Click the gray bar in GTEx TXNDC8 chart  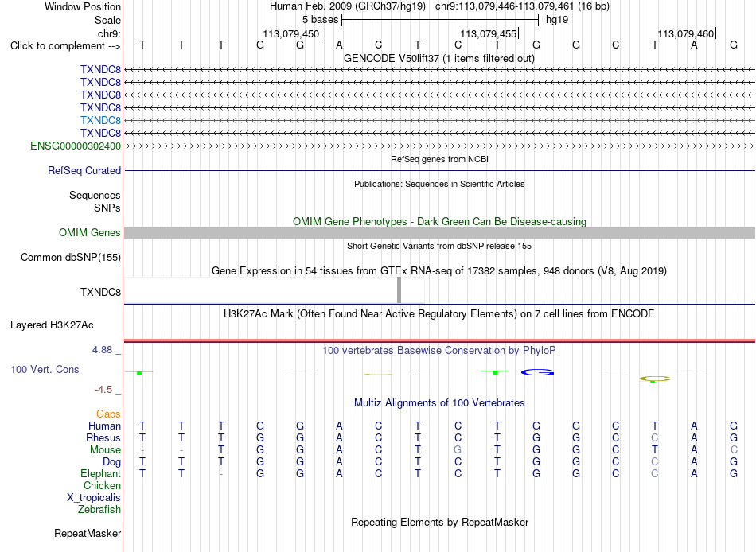(x=399, y=290)
